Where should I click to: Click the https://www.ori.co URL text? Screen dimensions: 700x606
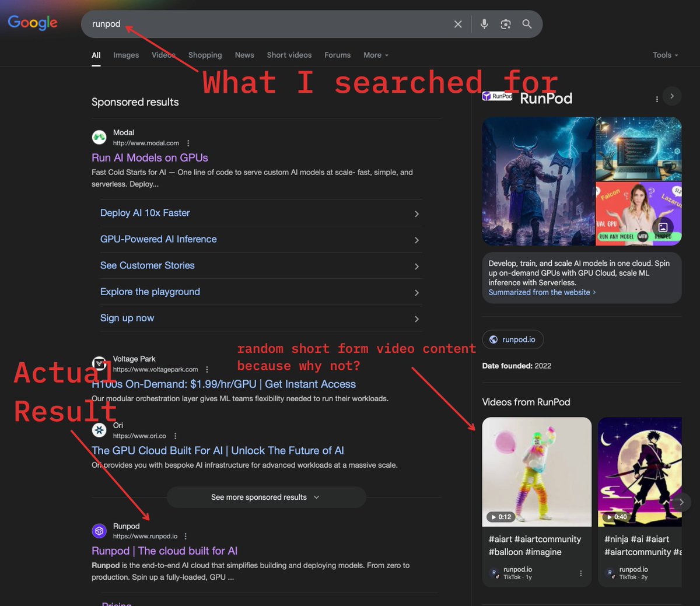pos(139,436)
